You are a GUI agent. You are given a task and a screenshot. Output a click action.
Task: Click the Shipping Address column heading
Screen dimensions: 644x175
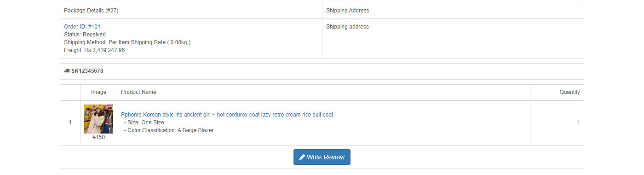[348, 11]
